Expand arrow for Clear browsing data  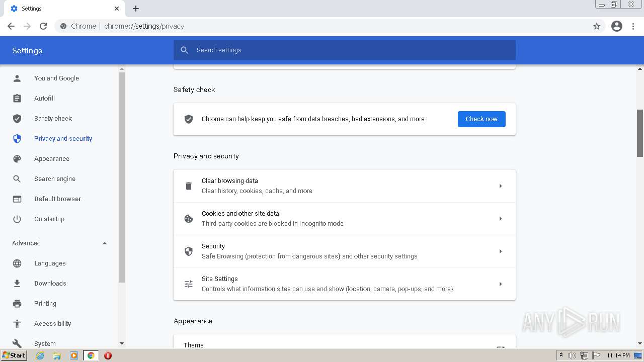(501, 186)
